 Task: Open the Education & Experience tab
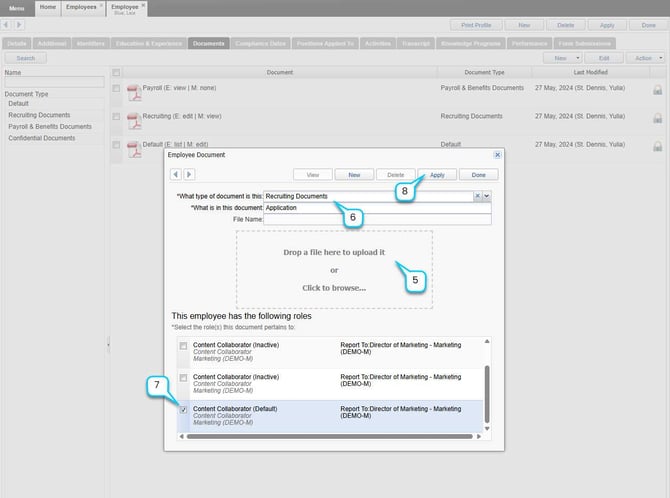149,43
